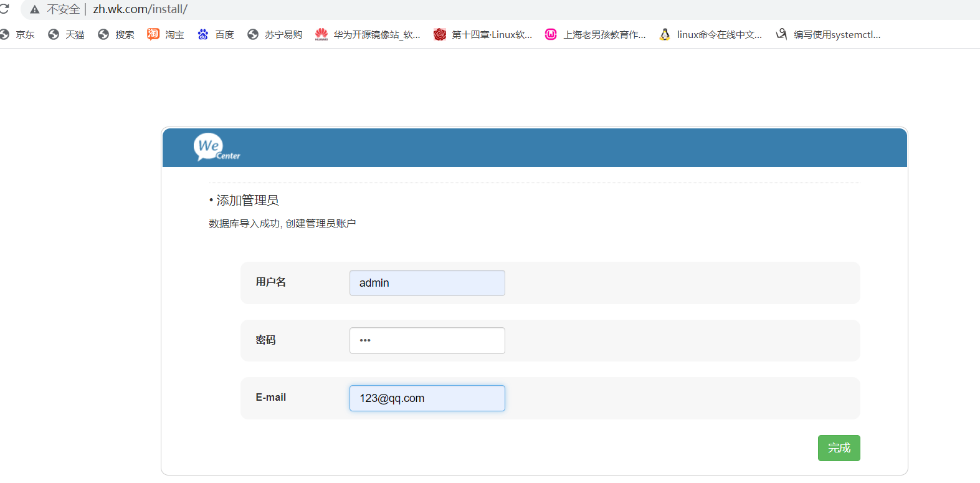The image size is (980, 483).
Task: Click the pink circular favicon of 上海老男孩 bookmark
Action: pos(551,34)
